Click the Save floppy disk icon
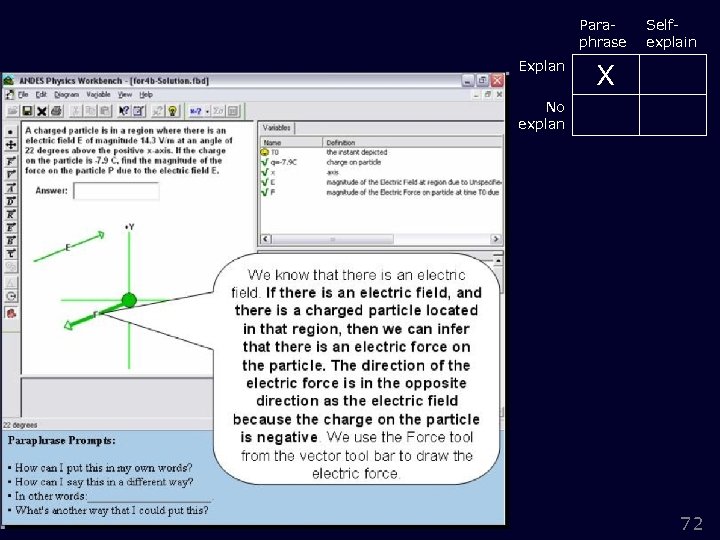Image resolution: width=720 pixels, height=540 pixels. [x=27, y=111]
